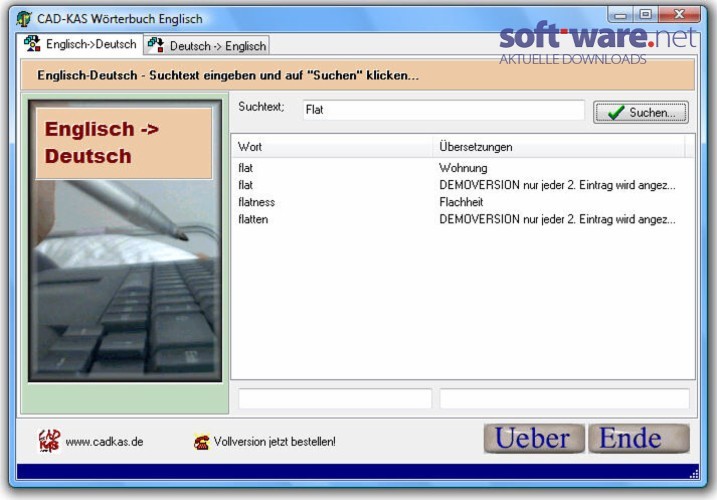
Task: Click the Suchen... search button
Action: [x=641, y=112]
